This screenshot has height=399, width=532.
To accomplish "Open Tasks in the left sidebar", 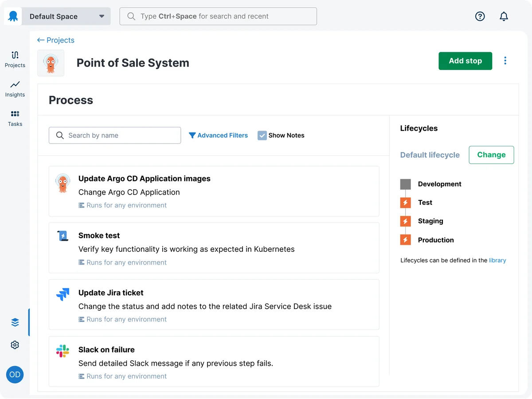I will pyautogui.click(x=15, y=118).
